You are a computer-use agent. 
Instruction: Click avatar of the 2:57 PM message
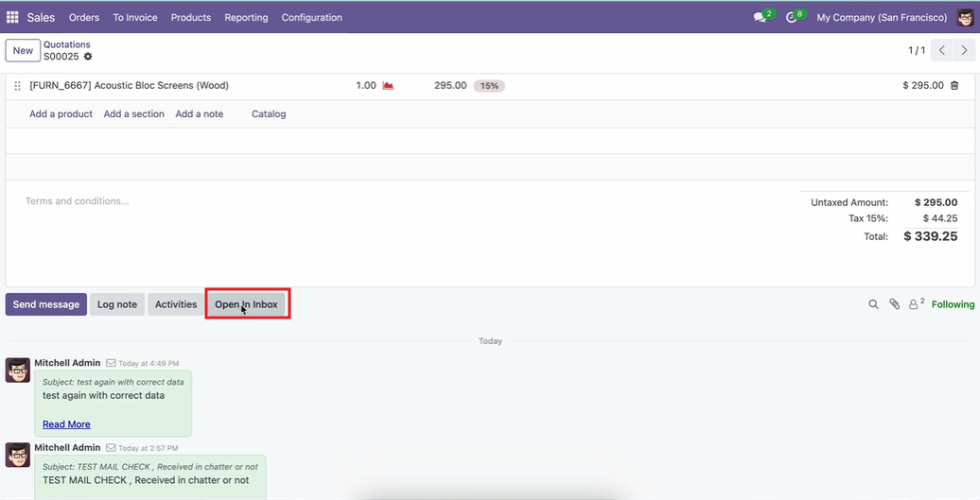18,455
